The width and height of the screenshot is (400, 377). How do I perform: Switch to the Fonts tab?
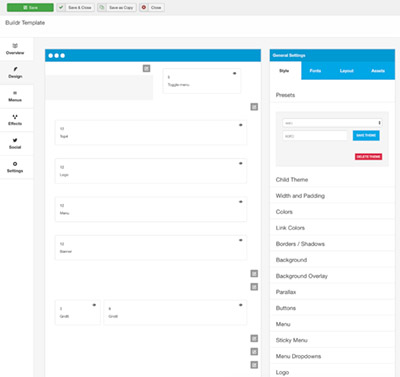tap(315, 71)
